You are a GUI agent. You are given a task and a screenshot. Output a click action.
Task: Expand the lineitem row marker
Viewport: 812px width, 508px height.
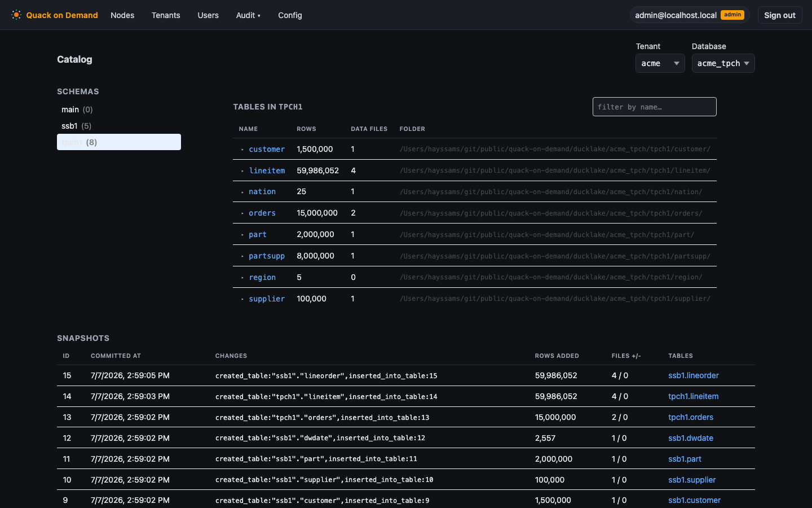coord(242,171)
